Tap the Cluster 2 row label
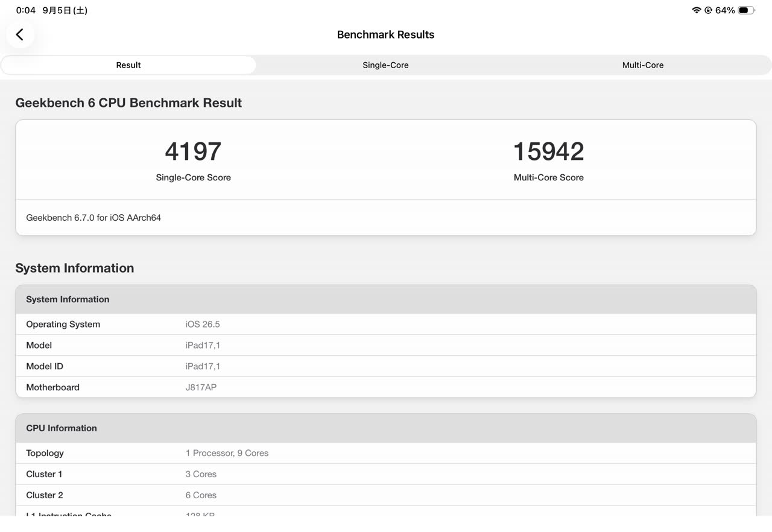Viewport: 772px width, 532px height. click(45, 496)
